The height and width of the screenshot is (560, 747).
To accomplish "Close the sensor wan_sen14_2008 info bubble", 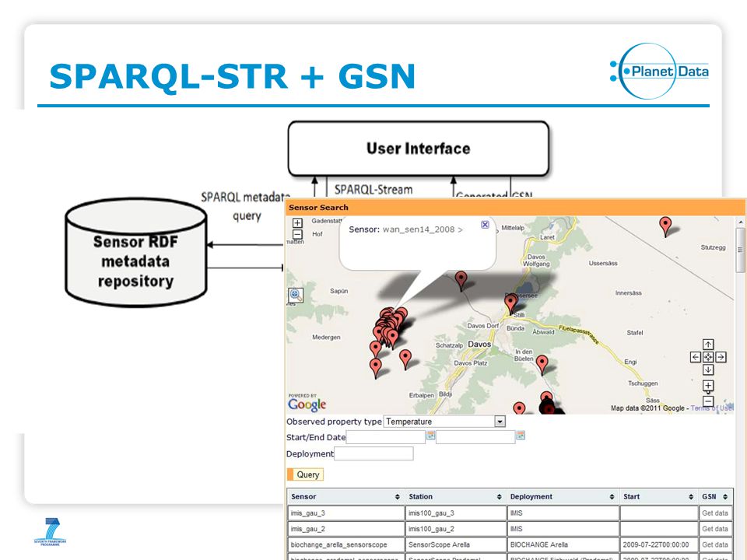I will (x=485, y=225).
